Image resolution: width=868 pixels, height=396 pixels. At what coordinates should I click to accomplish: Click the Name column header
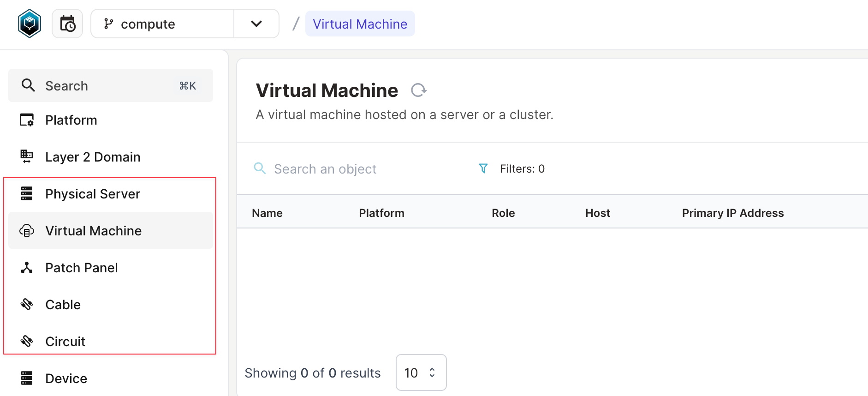coord(268,213)
